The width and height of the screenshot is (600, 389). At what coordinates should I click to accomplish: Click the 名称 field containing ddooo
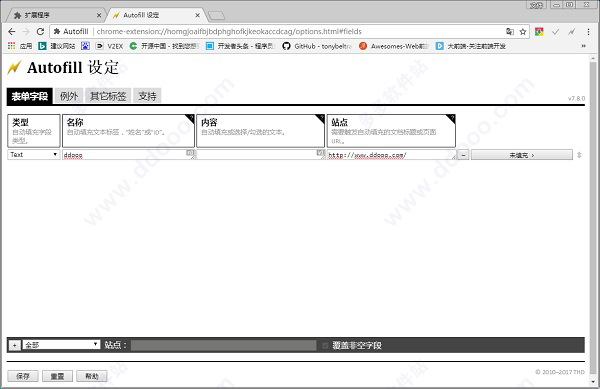(x=129, y=155)
